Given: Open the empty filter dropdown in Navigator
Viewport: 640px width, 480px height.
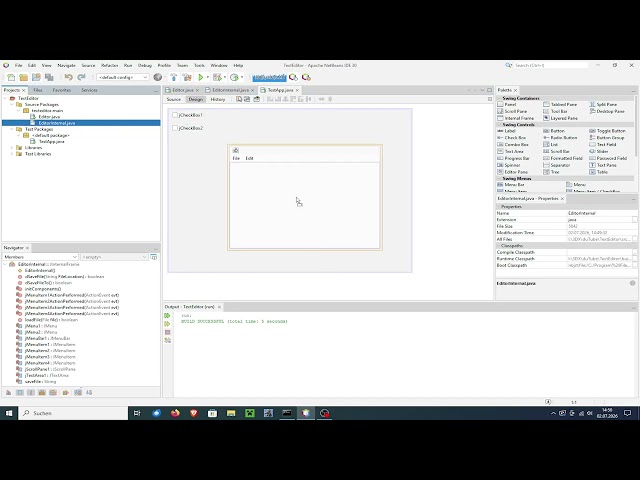Looking at the screenshot, I should (x=114, y=257).
